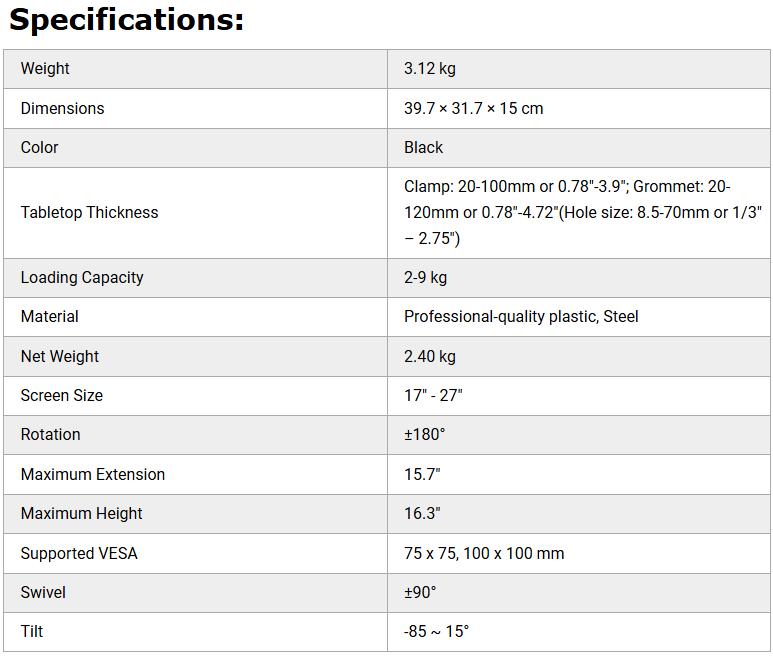Click the Tabletop Thickness label
This screenshot has height=658, width=773.
(x=89, y=212)
